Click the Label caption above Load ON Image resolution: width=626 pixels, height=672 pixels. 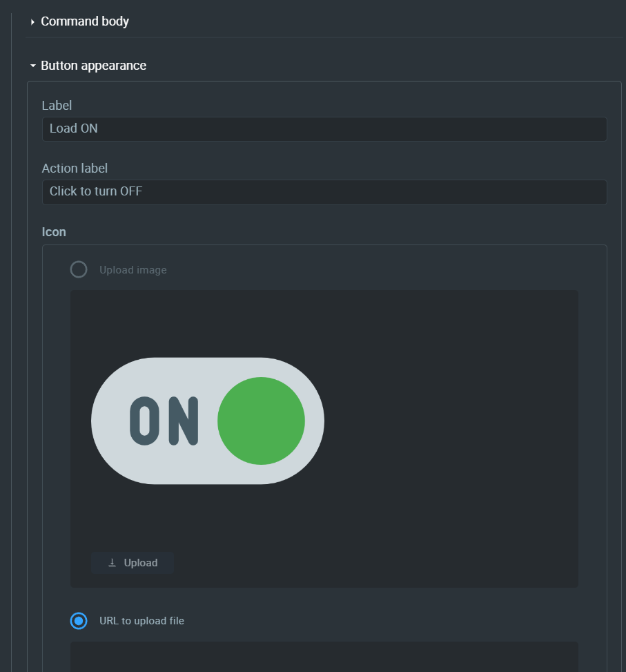pyautogui.click(x=57, y=106)
